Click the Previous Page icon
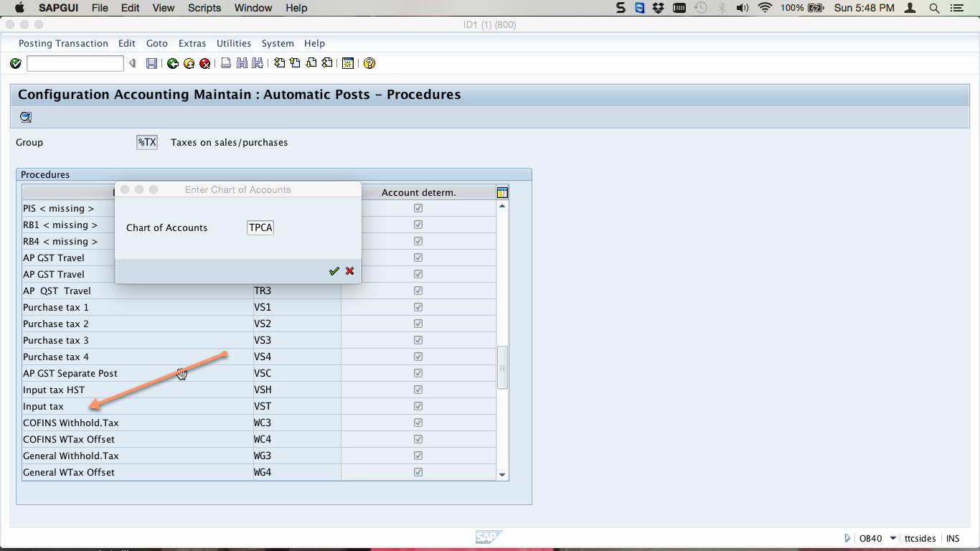The width and height of the screenshot is (980, 551). (295, 64)
